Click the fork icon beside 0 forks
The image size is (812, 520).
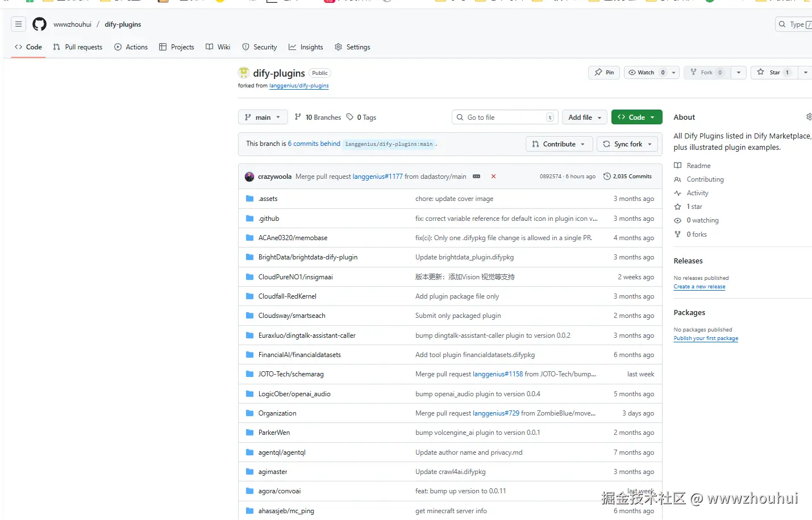pos(677,234)
